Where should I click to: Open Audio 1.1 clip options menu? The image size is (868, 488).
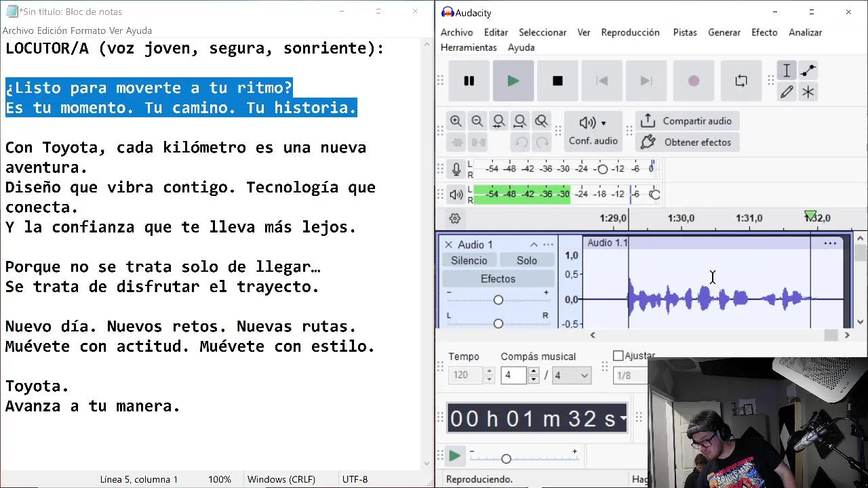[x=830, y=243]
